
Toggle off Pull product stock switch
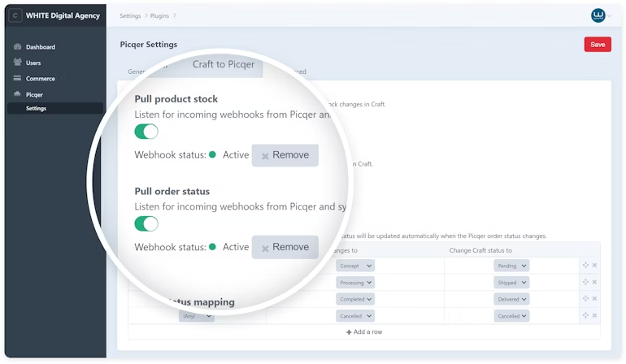point(146,132)
